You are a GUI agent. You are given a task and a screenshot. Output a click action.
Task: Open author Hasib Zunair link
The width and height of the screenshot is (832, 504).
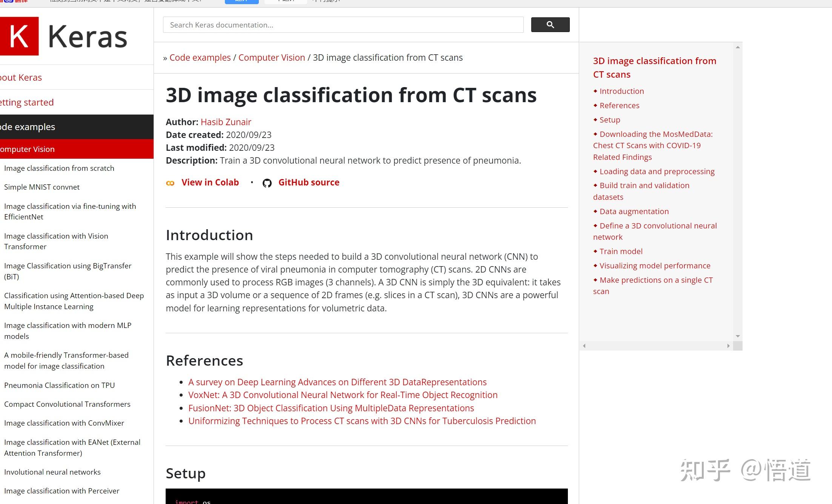[226, 122]
